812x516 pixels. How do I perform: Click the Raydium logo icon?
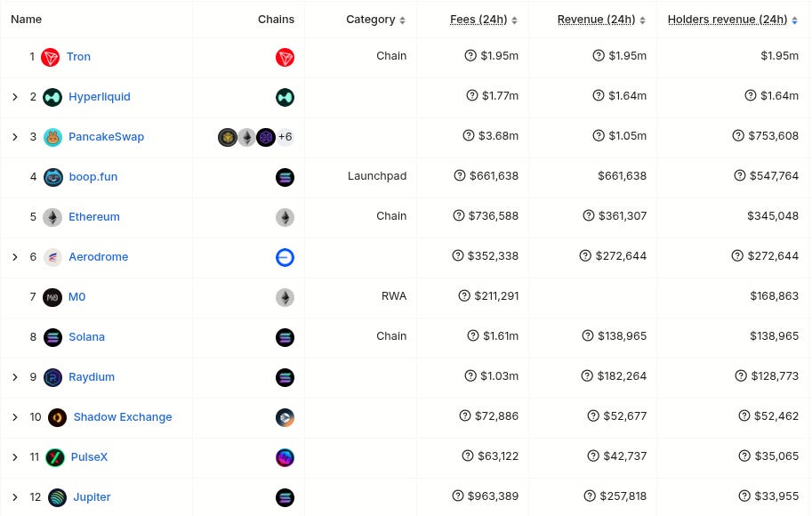point(52,377)
